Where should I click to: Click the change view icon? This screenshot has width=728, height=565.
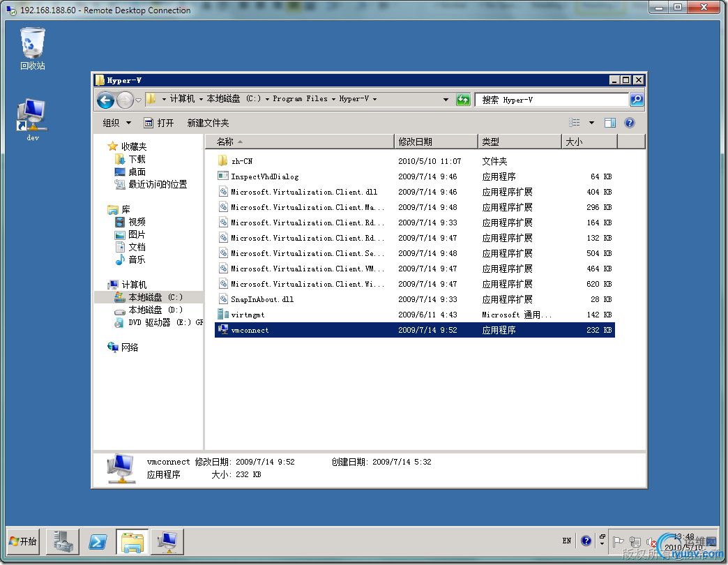575,123
